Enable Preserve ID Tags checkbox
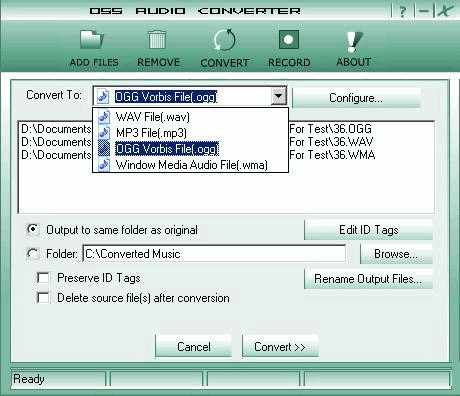 coord(43,278)
